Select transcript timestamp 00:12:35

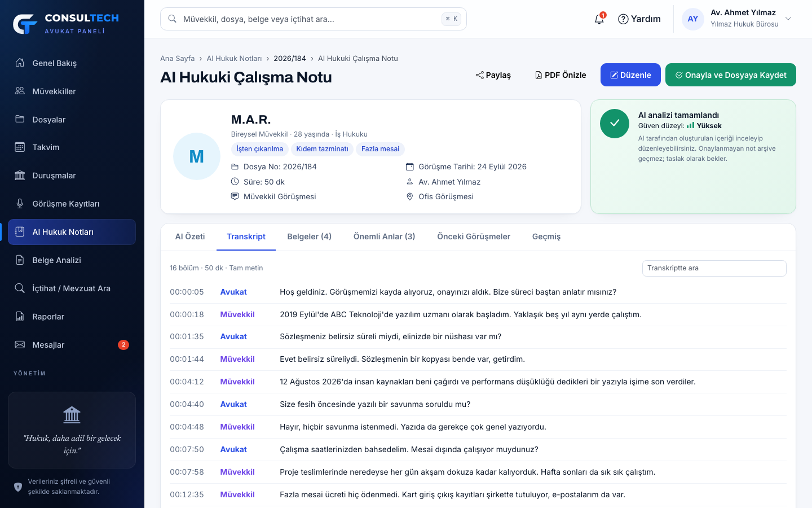(187, 494)
